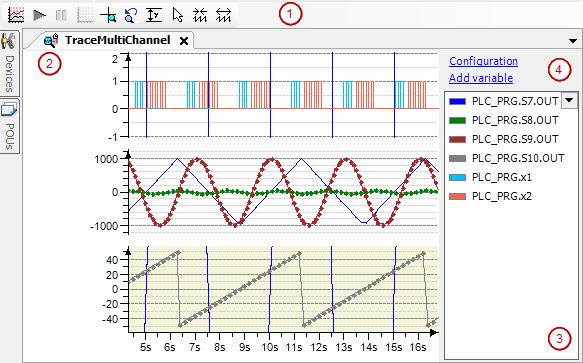Click the Stretch time axis icon
Screen dimensions: 583x363
tap(223, 15)
